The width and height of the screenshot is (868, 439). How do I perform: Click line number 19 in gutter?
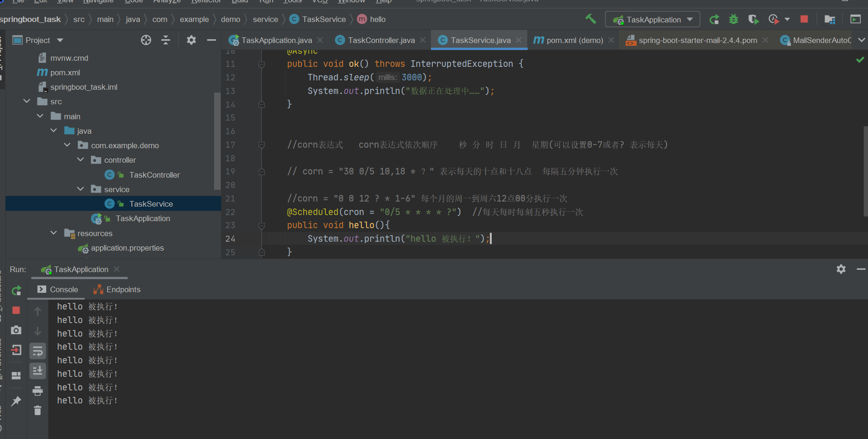[x=230, y=172]
